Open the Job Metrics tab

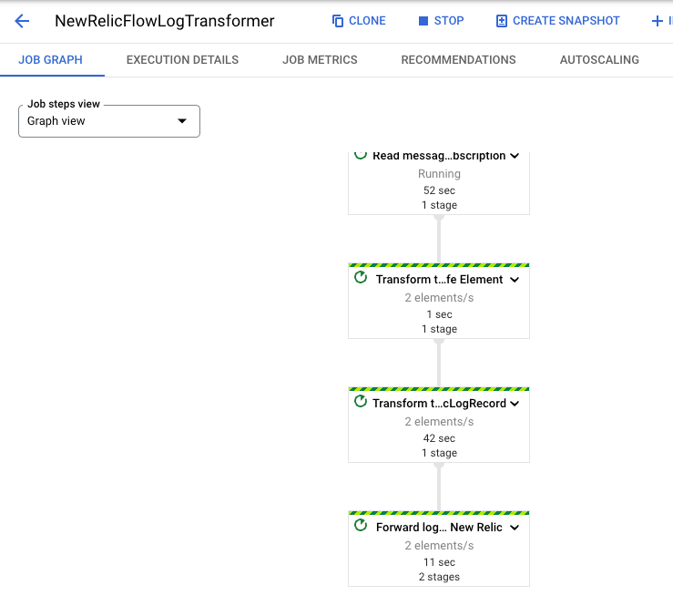pos(320,60)
